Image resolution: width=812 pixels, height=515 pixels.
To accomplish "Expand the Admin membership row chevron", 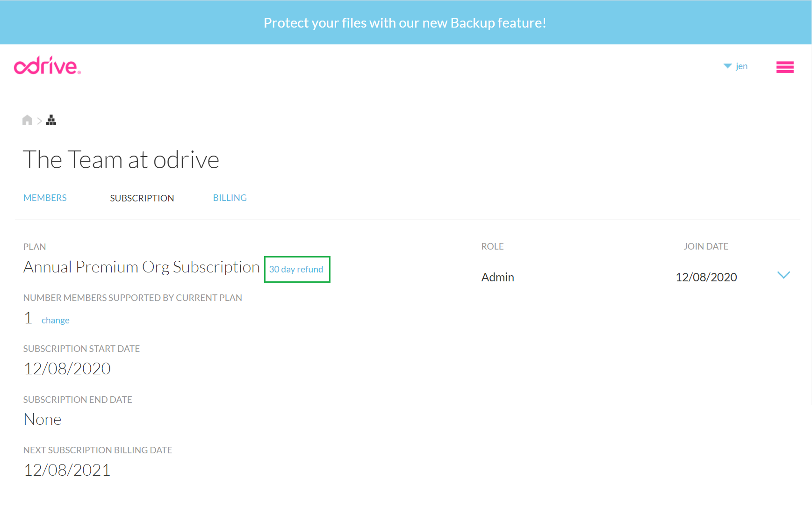I will (783, 275).
